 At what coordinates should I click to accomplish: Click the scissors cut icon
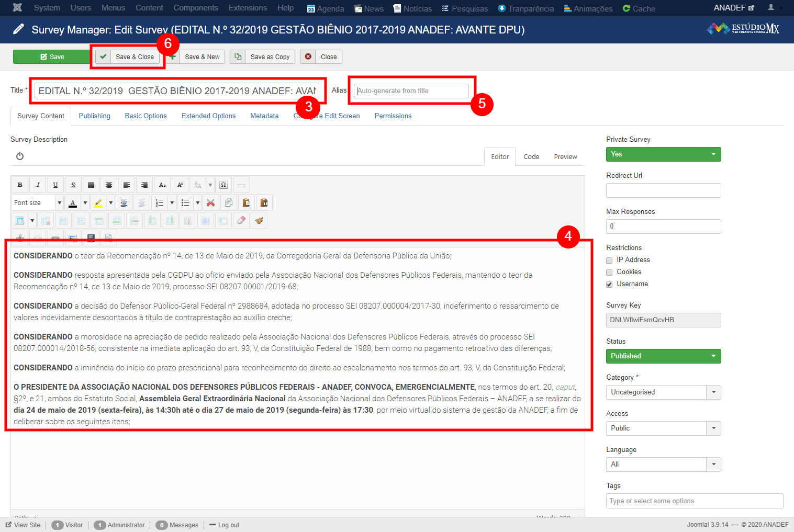pyautogui.click(x=211, y=203)
